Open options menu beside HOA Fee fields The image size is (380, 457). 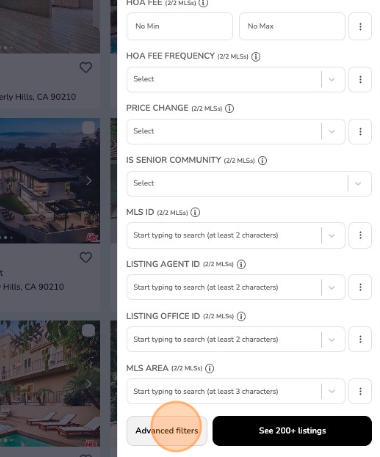[x=360, y=26]
